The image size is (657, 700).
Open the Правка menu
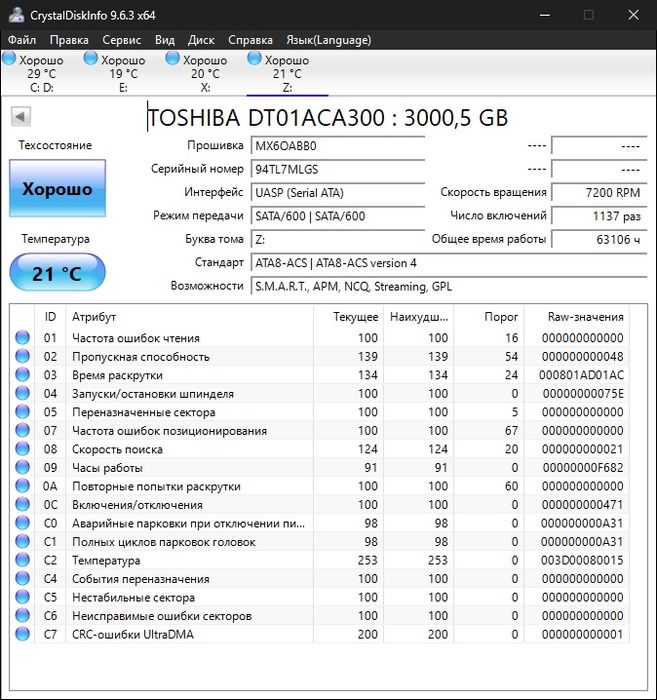(69, 40)
